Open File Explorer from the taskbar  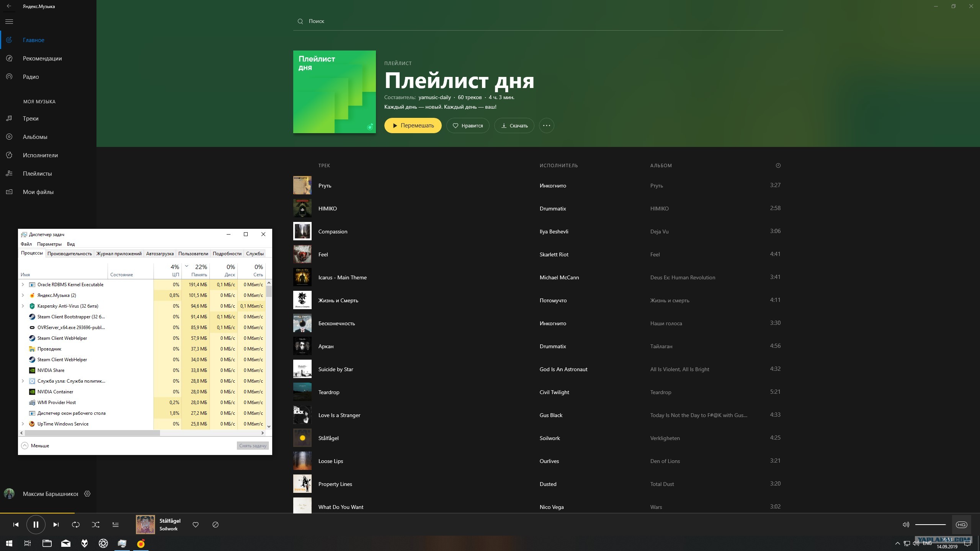(x=47, y=543)
